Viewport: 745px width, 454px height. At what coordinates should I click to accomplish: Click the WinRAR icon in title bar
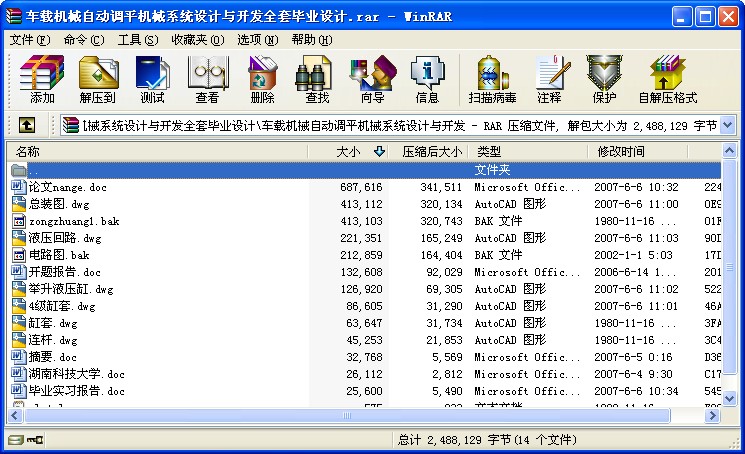tap(13, 16)
